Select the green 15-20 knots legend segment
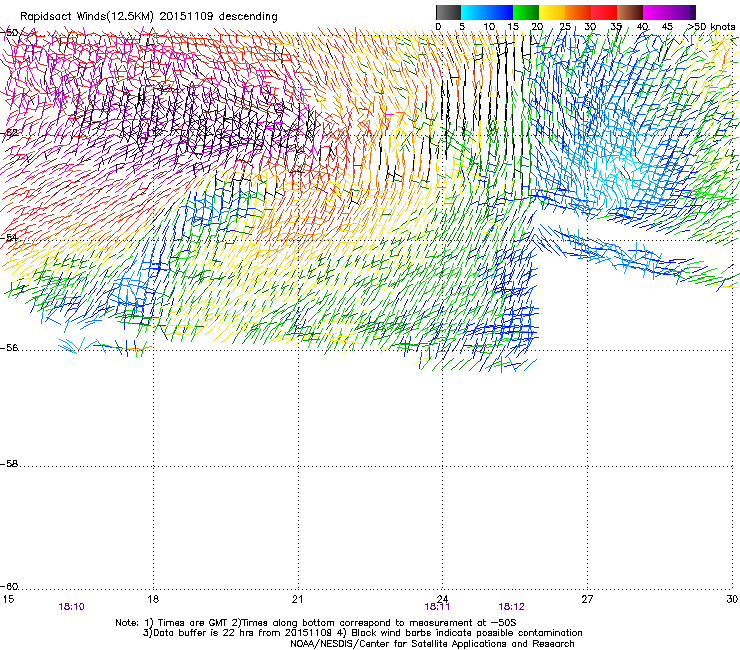 click(526, 12)
